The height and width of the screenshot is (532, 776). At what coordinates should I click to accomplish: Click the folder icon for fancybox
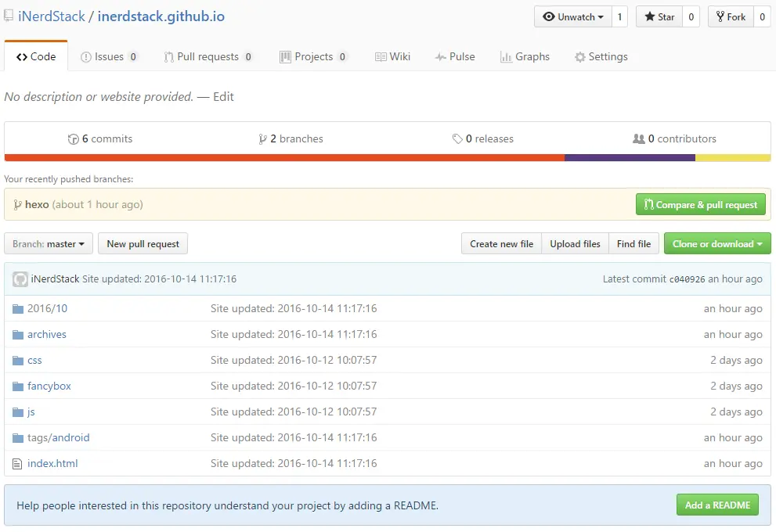pos(18,386)
